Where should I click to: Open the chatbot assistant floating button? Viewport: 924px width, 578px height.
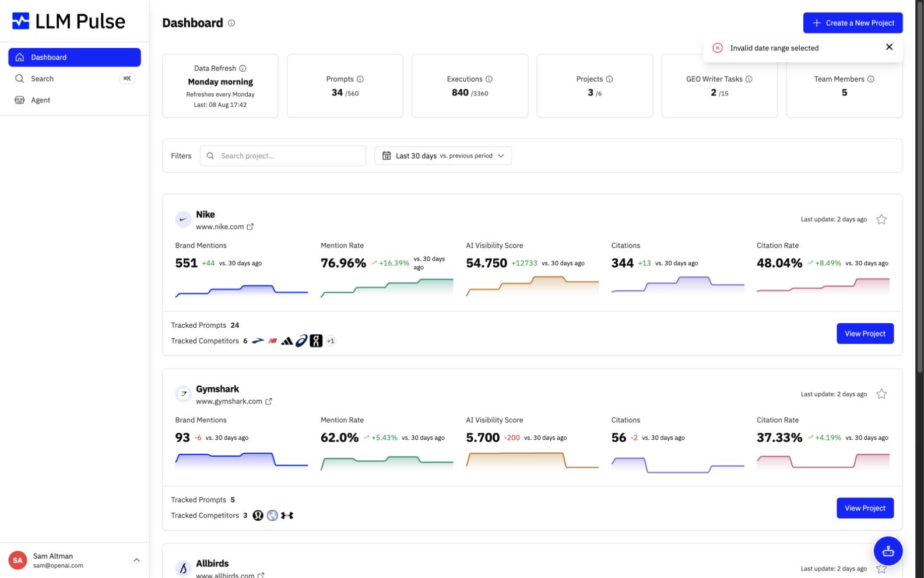(887, 551)
